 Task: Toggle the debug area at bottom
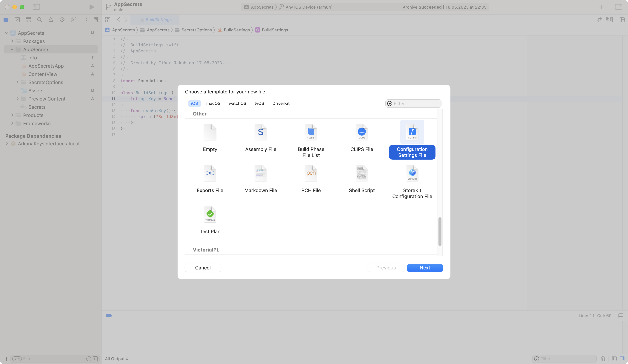tap(621, 316)
